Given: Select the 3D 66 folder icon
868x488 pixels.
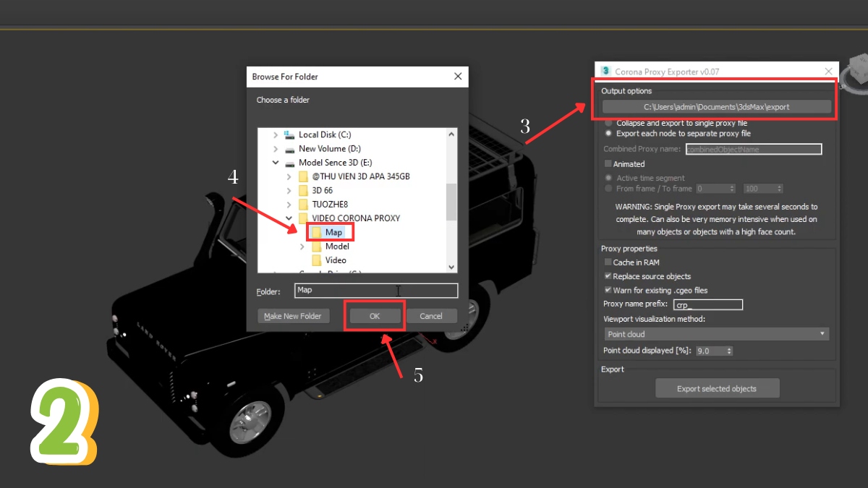Looking at the screenshot, I should click(302, 189).
